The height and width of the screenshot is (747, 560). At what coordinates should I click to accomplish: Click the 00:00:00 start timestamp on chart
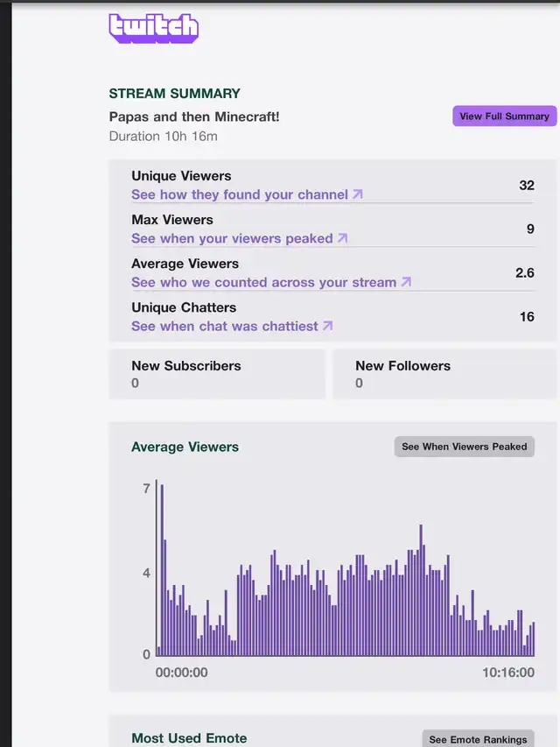click(182, 673)
